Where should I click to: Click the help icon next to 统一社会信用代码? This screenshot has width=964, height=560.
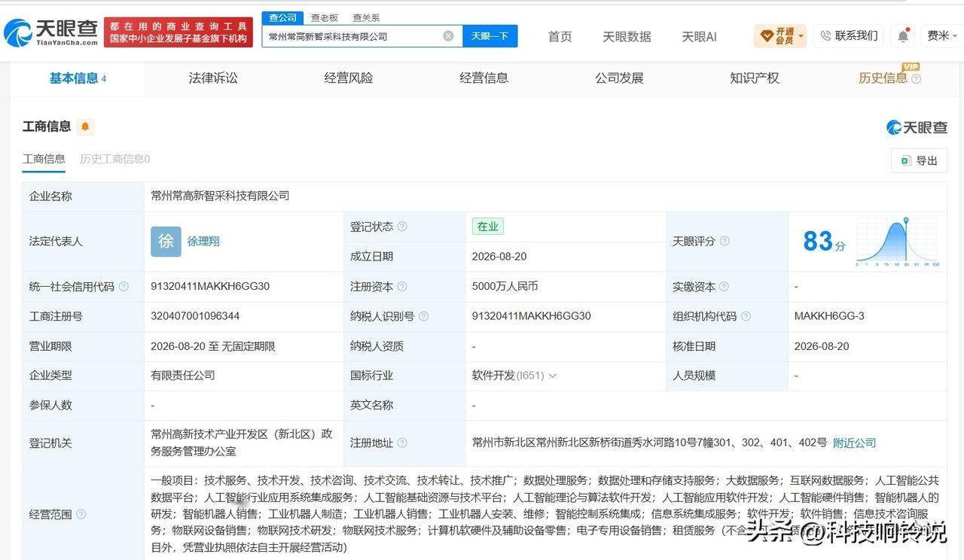click(124, 287)
